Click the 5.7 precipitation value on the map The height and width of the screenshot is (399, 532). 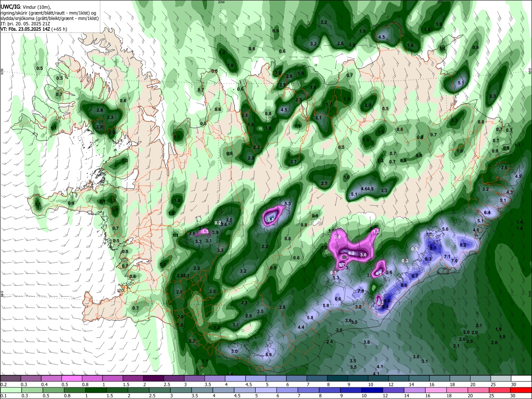[342, 265]
